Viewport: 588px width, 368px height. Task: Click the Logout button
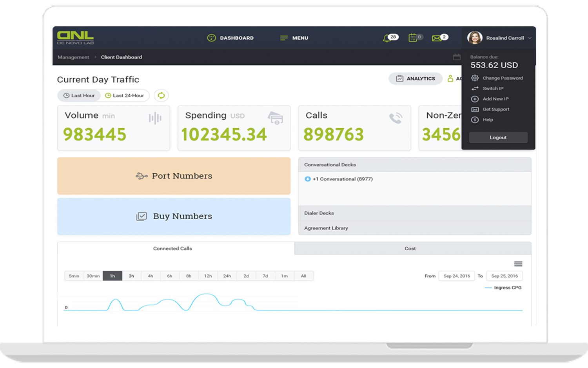tap(498, 138)
